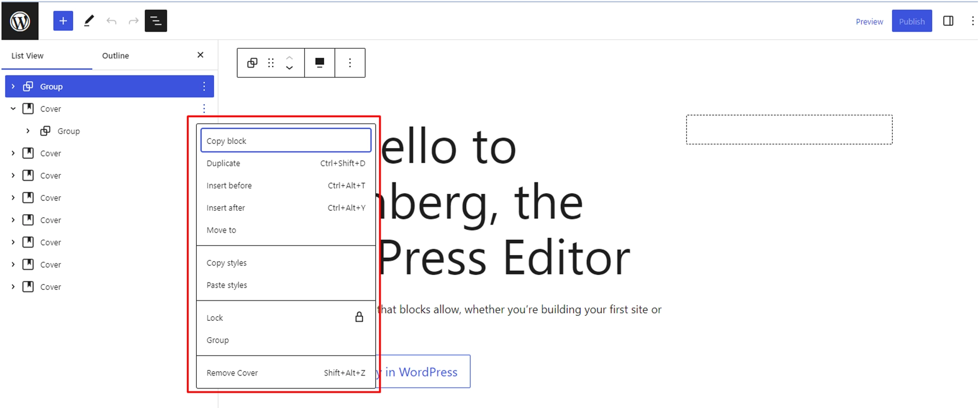Choose Duplicate from the menu
Image resolution: width=980 pixels, height=408 pixels.
coord(286,163)
